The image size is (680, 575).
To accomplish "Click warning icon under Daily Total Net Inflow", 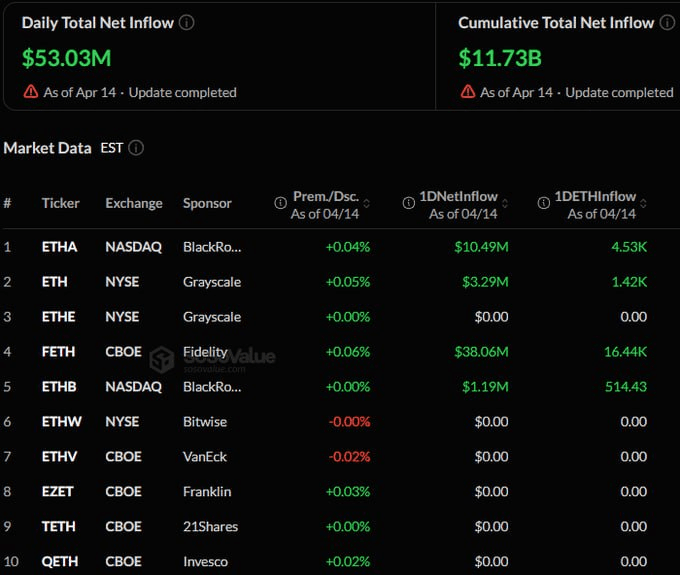I will pos(31,92).
